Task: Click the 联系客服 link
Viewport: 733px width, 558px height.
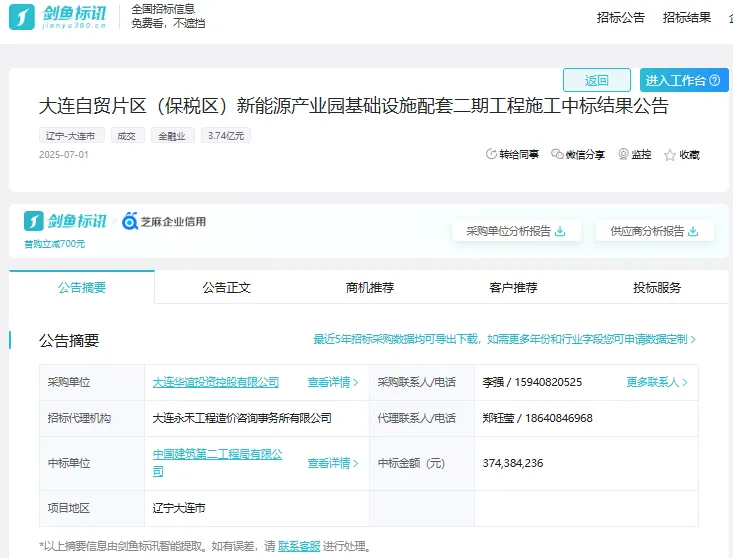Action: click(299, 546)
